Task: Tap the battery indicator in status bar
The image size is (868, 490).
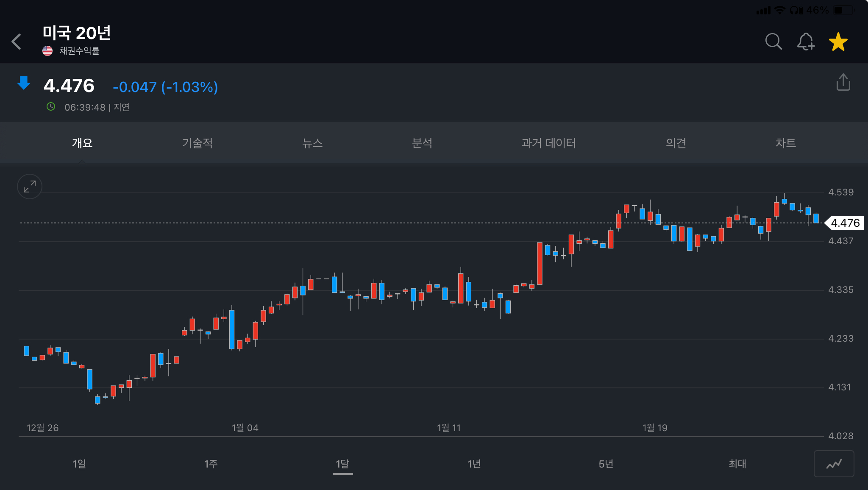Action: click(843, 10)
